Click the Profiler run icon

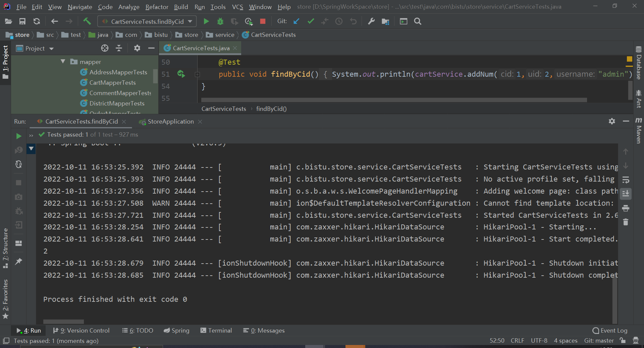[249, 21]
